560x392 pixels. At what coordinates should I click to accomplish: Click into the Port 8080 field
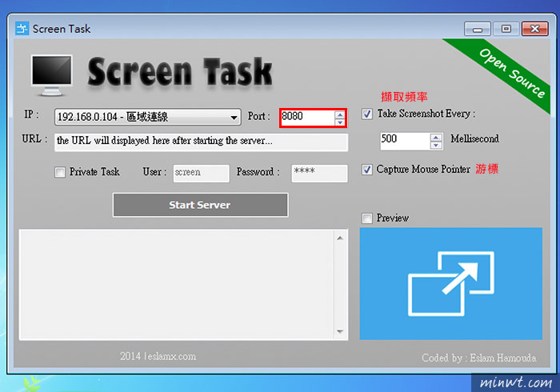click(308, 118)
